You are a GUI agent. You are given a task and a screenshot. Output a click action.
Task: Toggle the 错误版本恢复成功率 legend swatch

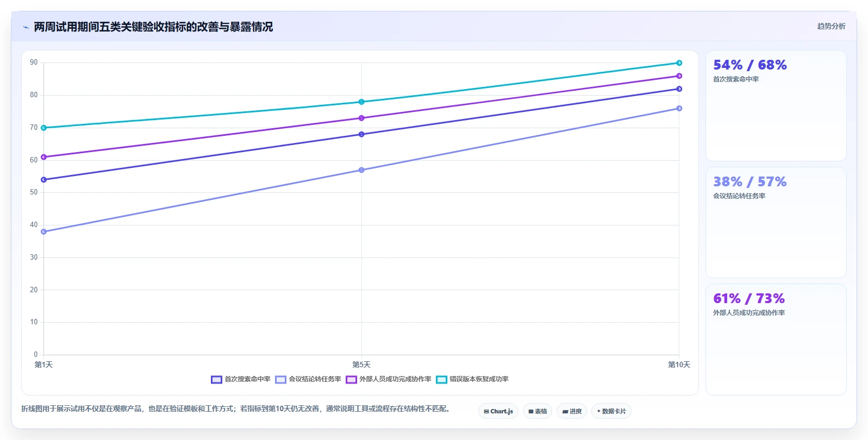441,380
